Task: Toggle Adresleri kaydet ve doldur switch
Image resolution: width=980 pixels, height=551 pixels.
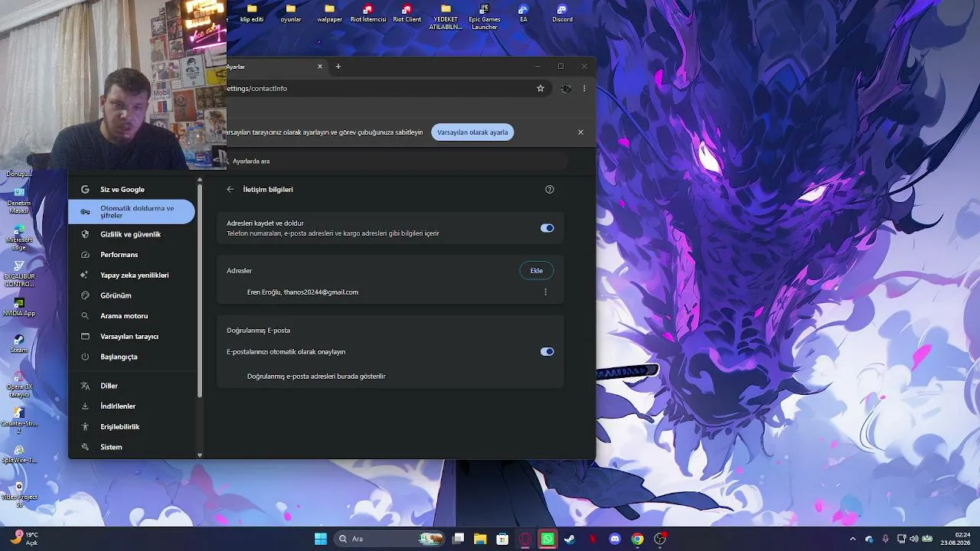Action: [547, 228]
